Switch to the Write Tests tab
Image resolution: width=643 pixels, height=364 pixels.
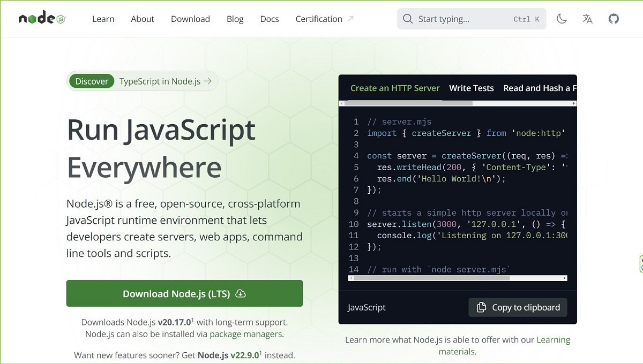pyautogui.click(x=472, y=88)
